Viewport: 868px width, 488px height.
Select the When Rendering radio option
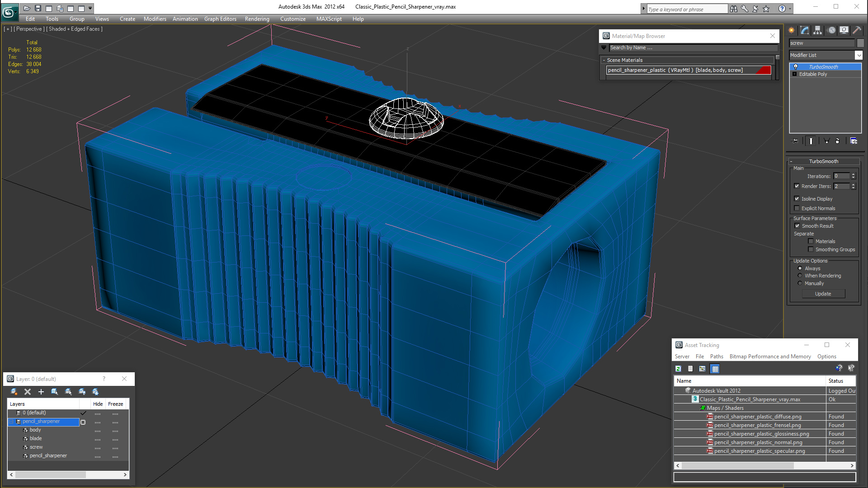pos(800,276)
